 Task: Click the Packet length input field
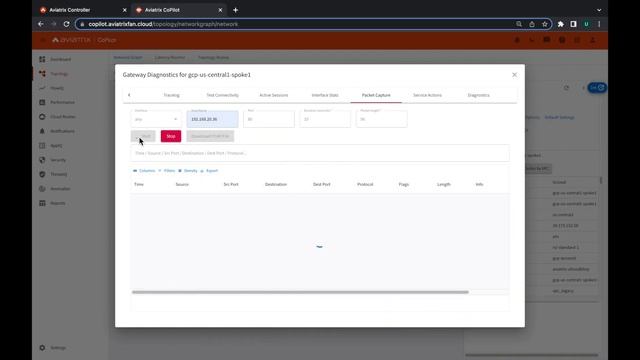pyautogui.click(x=382, y=119)
